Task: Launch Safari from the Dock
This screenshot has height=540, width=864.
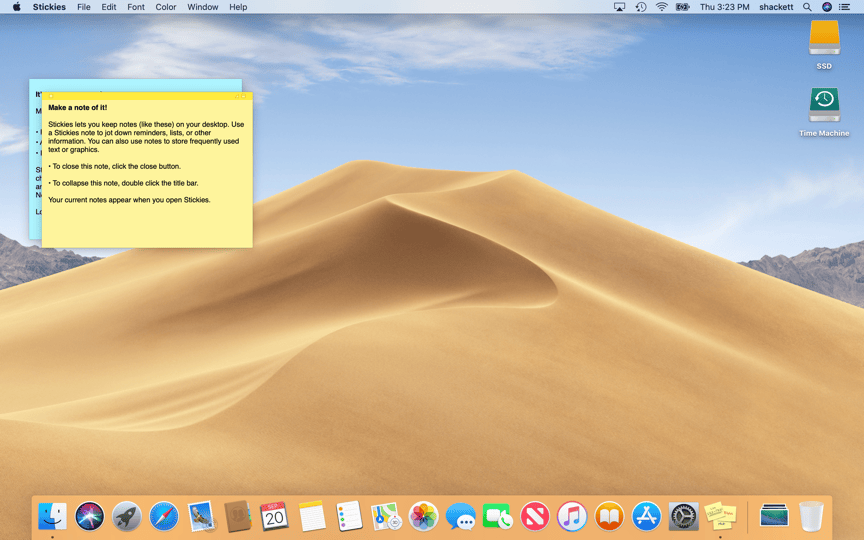Action: point(164,516)
